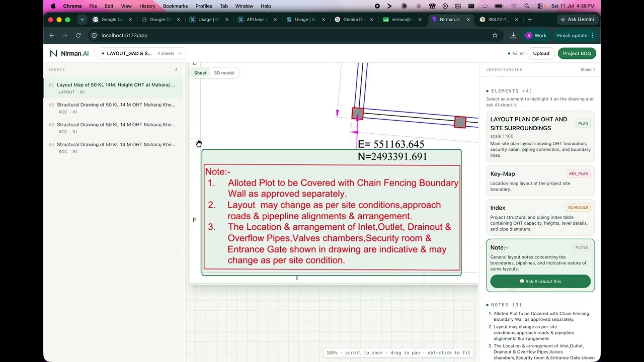Open the Work profile menu
This screenshot has width=644, height=362.
pyautogui.click(x=536, y=36)
